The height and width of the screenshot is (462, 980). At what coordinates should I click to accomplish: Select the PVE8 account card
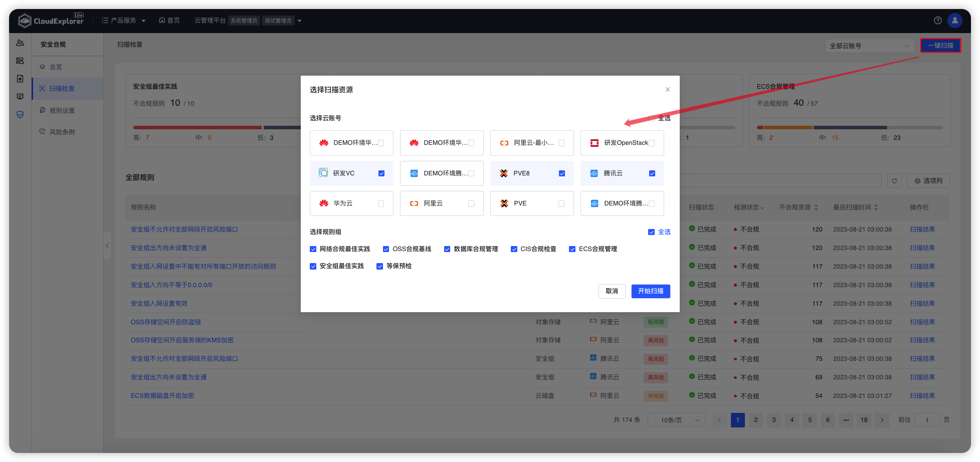pos(532,173)
